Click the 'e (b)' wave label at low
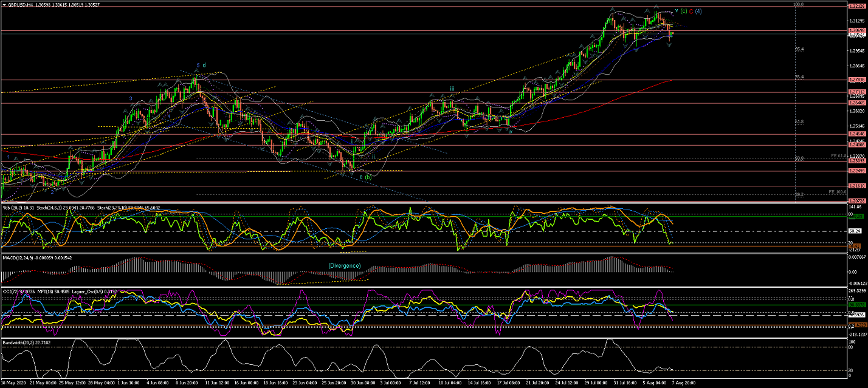868x388 pixels. coord(365,177)
